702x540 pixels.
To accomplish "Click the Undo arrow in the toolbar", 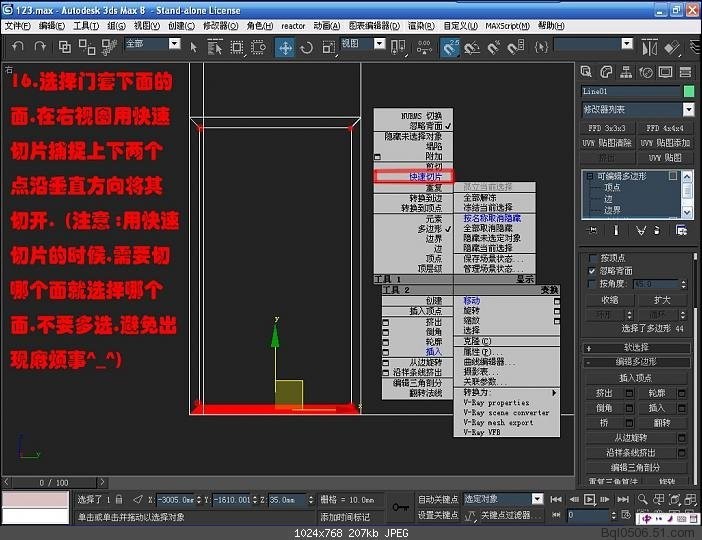I will point(18,46).
